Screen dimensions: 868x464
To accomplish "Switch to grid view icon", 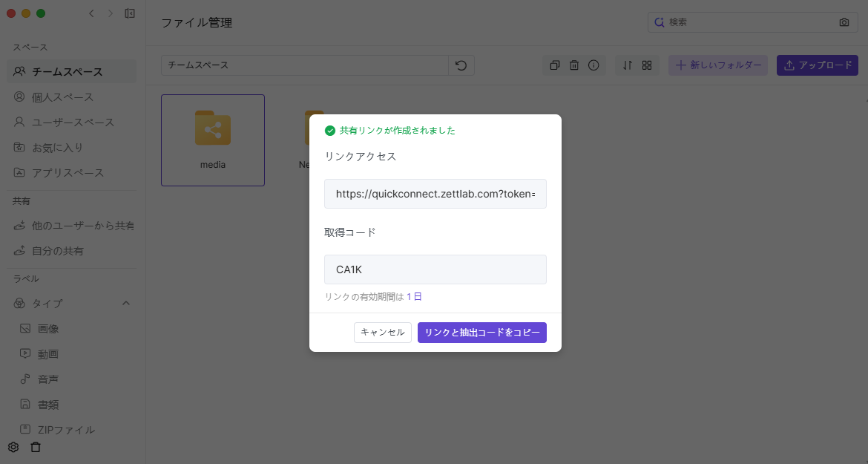I will pos(647,65).
